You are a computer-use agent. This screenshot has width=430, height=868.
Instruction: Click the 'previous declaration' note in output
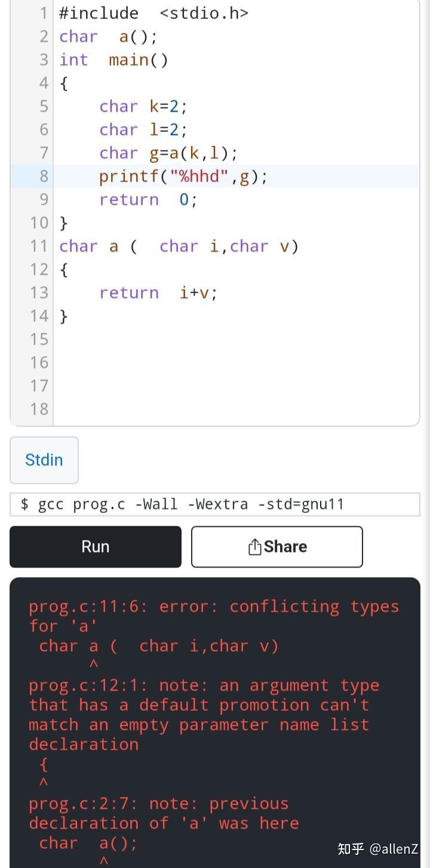pos(163,813)
